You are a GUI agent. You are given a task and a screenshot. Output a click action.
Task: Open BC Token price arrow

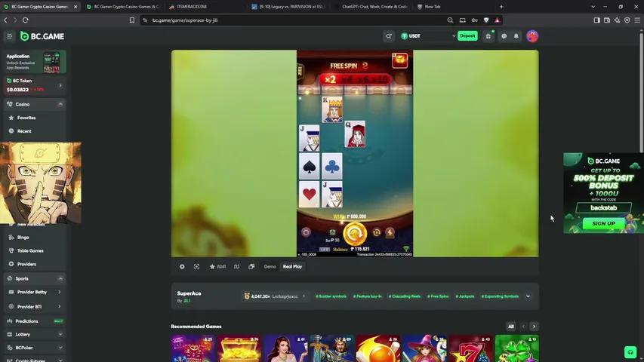tap(60, 85)
